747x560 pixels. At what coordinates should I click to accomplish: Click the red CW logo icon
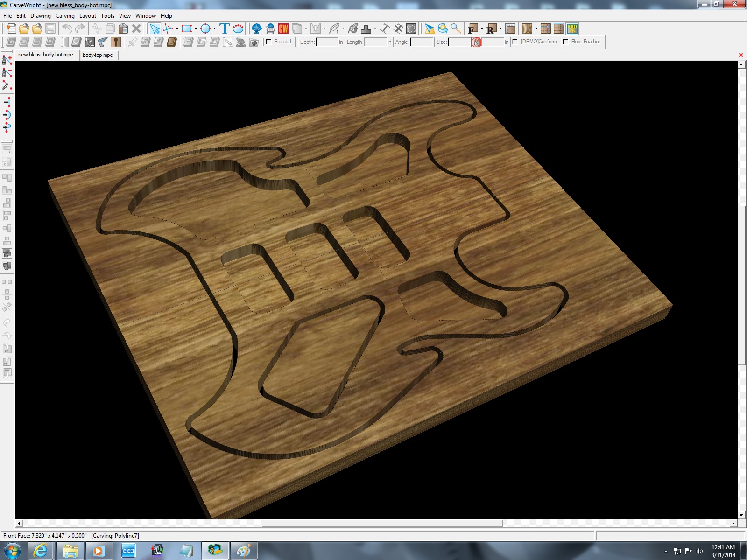coord(283,28)
